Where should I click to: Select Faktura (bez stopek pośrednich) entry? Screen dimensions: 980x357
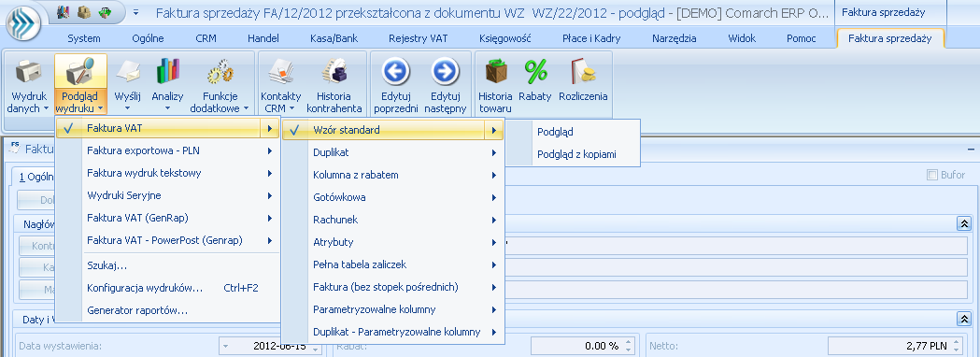point(393,287)
